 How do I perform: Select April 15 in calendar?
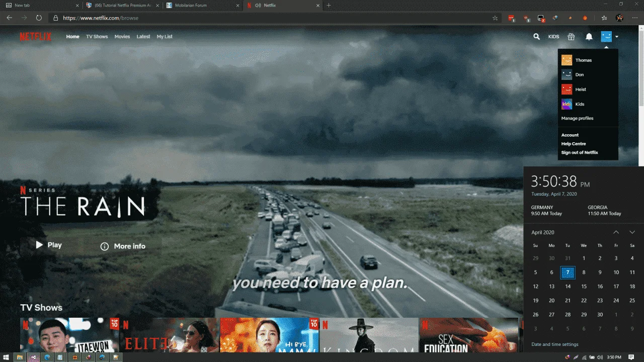[584, 287]
